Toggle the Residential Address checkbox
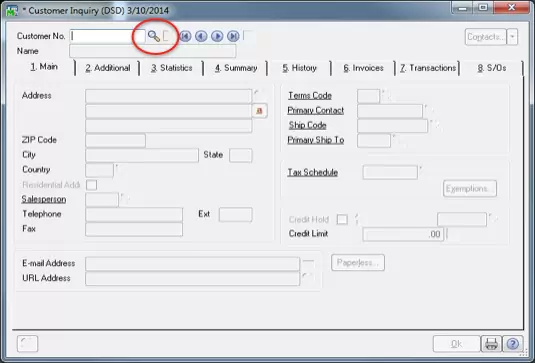This screenshot has height=363, width=535. pyautogui.click(x=91, y=185)
